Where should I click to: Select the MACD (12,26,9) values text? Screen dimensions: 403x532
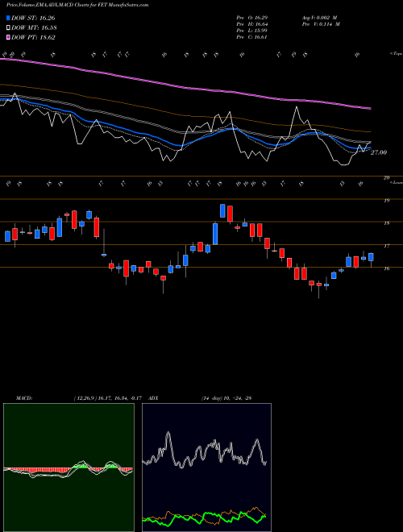coord(107,398)
